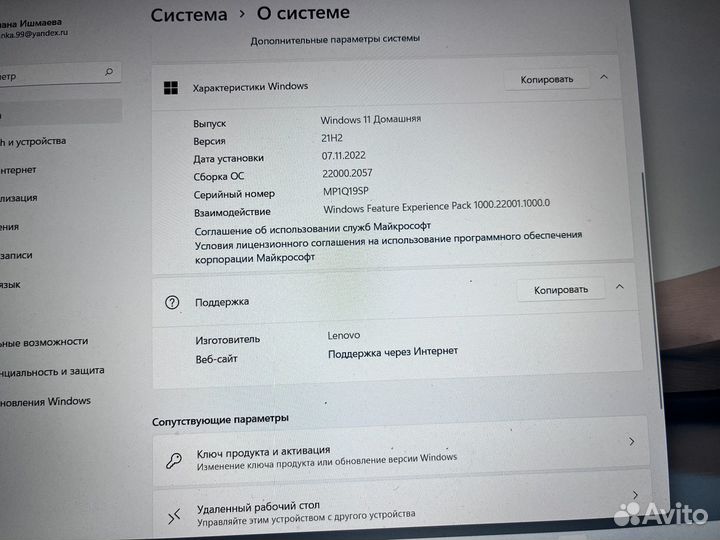Open the Bluetooth и устройства sidebar section
This screenshot has height=540, width=720.
coord(33,141)
